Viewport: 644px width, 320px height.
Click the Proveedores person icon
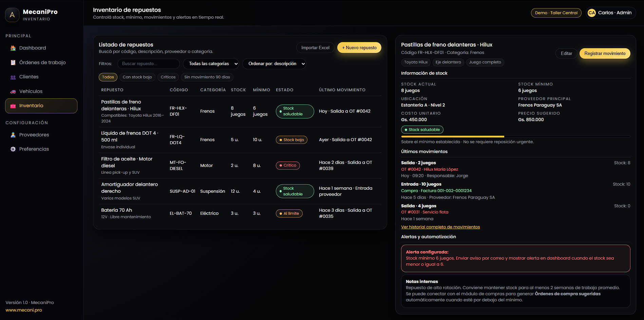coord(13,135)
